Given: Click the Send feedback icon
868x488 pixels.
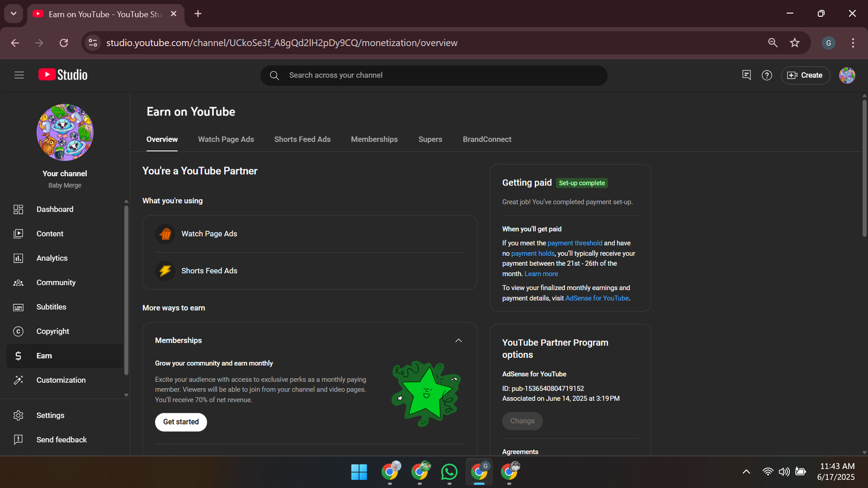Looking at the screenshot, I should (x=18, y=440).
